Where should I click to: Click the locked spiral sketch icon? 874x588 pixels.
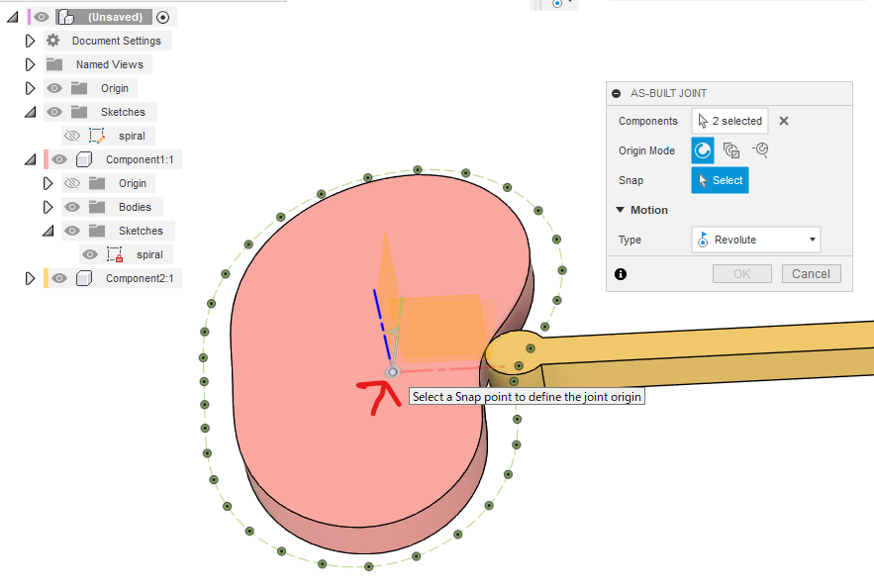(114, 254)
